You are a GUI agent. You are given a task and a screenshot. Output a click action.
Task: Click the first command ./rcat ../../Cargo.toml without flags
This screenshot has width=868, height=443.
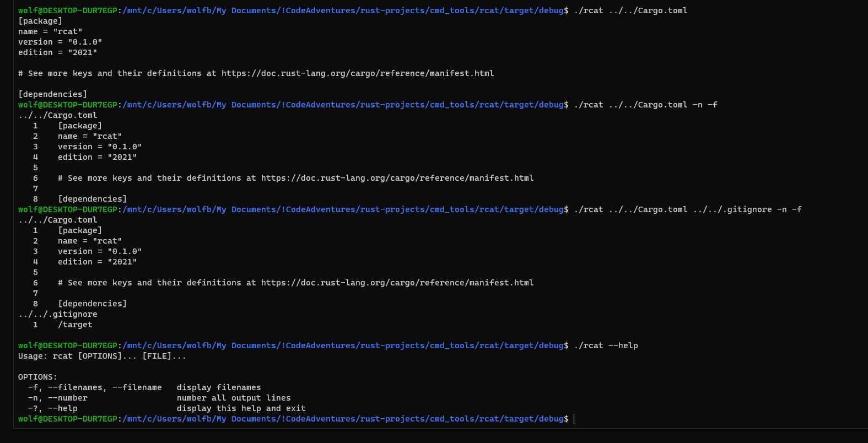tap(630, 10)
